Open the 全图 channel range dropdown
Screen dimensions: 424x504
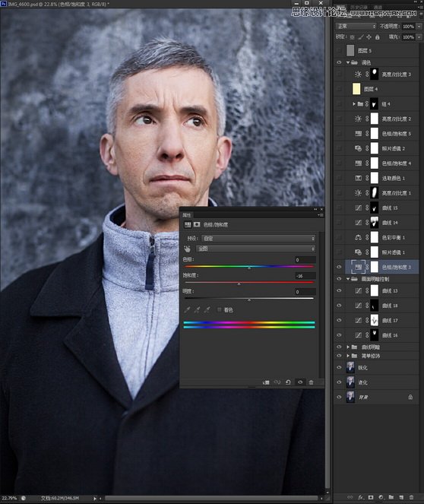tap(256, 249)
